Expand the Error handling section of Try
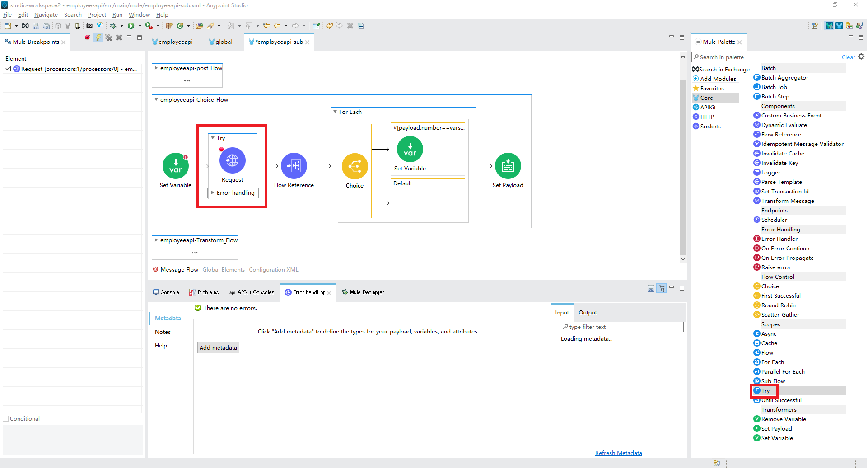The image size is (868, 469). tap(213, 193)
